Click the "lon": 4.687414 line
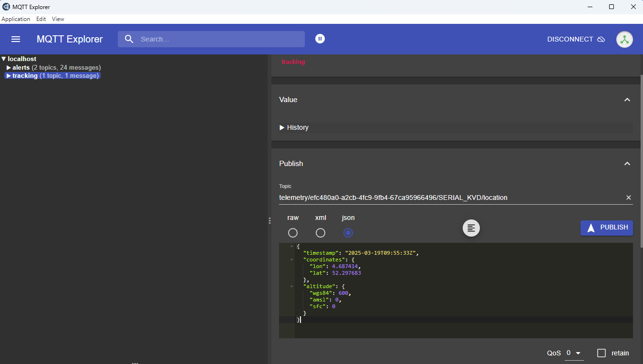643x364 pixels. click(x=335, y=266)
